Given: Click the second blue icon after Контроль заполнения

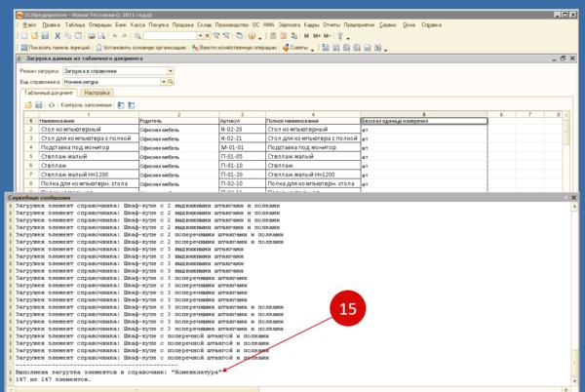Looking at the screenshot, I should tap(132, 105).
